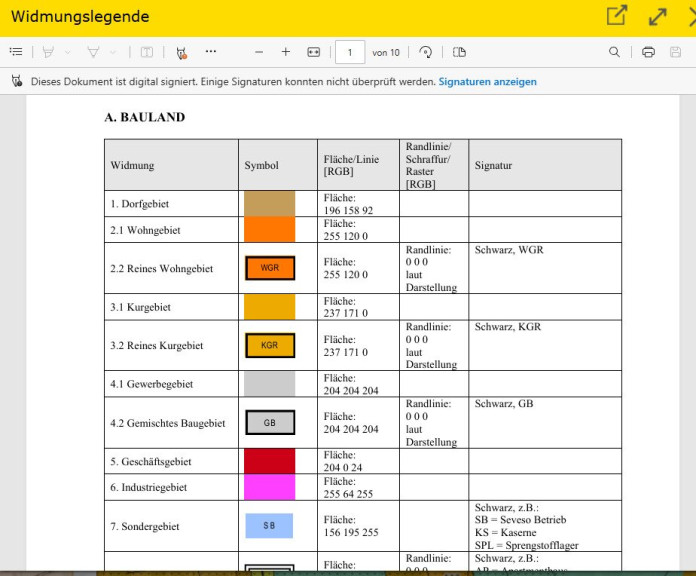Open the table of contents sidebar
Image resolution: width=696 pixels, height=576 pixels.
tap(16, 52)
